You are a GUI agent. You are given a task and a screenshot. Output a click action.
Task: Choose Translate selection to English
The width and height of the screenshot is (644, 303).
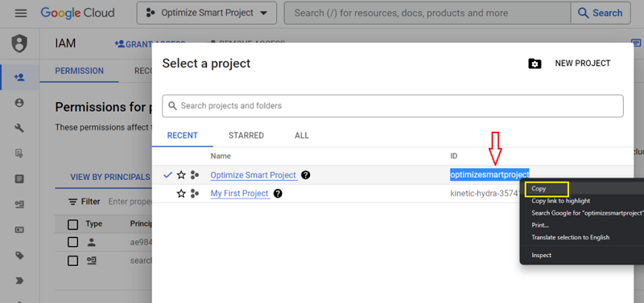click(571, 237)
